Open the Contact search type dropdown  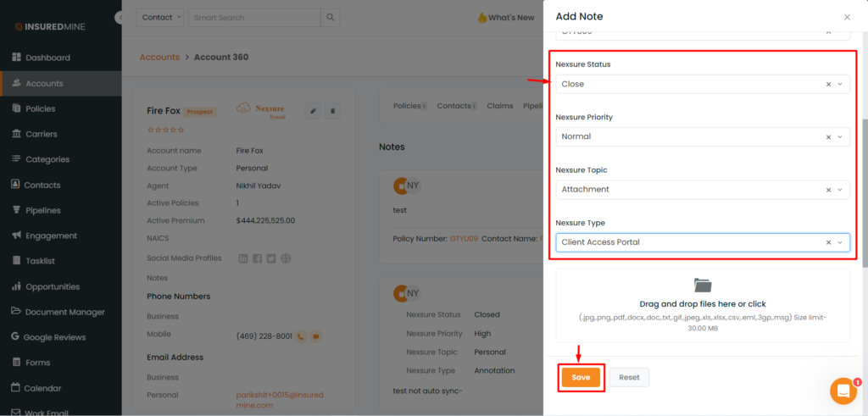click(x=160, y=17)
